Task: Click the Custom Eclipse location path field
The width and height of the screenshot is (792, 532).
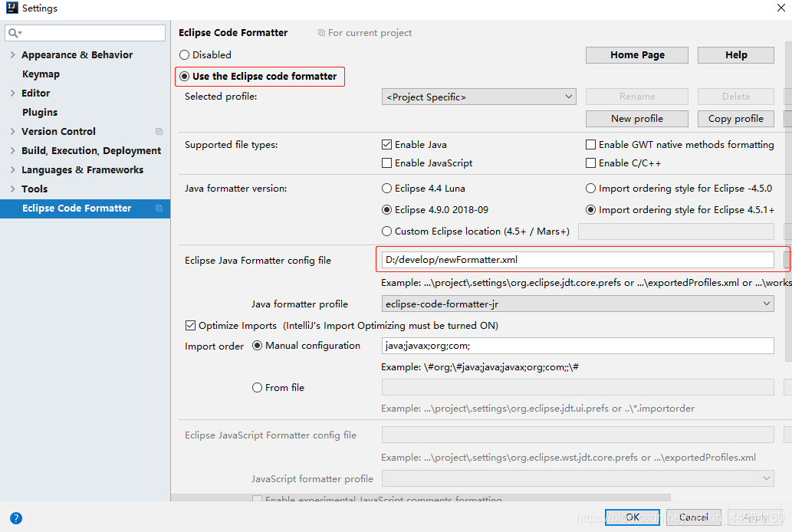Action: (676, 232)
